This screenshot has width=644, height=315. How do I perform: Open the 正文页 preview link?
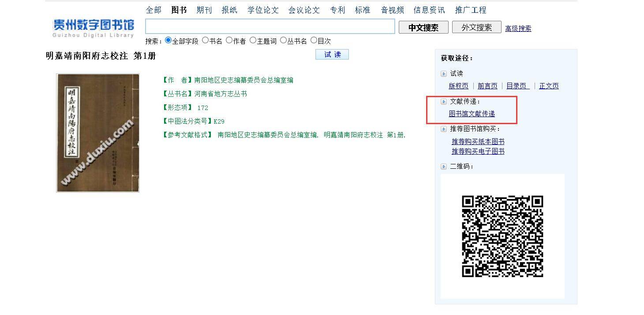pos(549,86)
